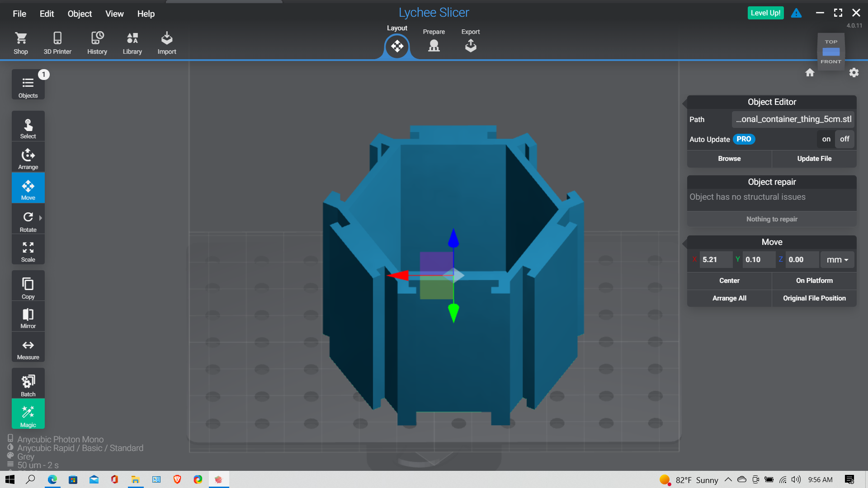Open the Shop cart icon
The width and height of the screenshot is (868, 488).
point(21,43)
